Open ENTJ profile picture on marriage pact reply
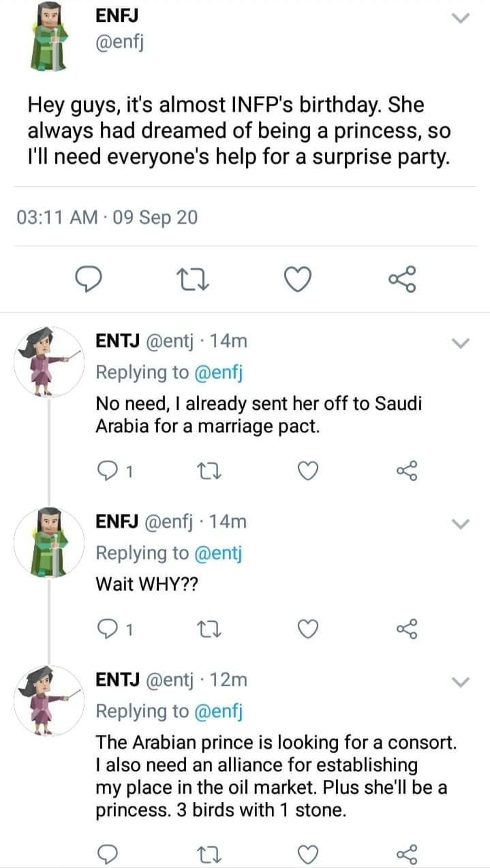Screen dimensions: 490x868 (48, 360)
